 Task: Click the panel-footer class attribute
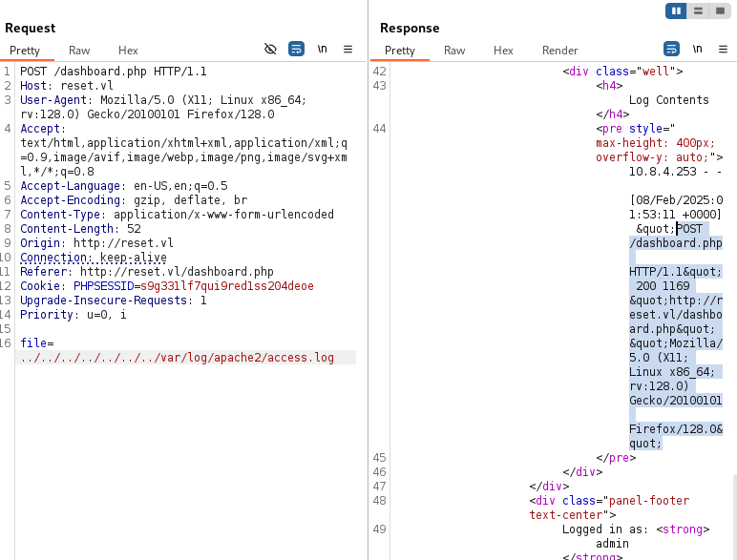point(649,501)
